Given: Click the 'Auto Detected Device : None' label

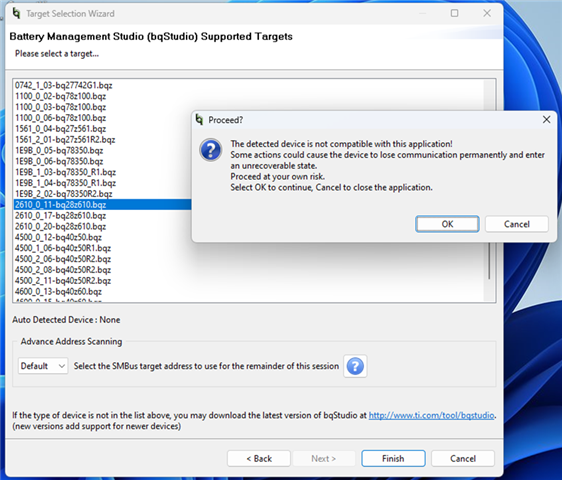Looking at the screenshot, I should (x=66, y=320).
